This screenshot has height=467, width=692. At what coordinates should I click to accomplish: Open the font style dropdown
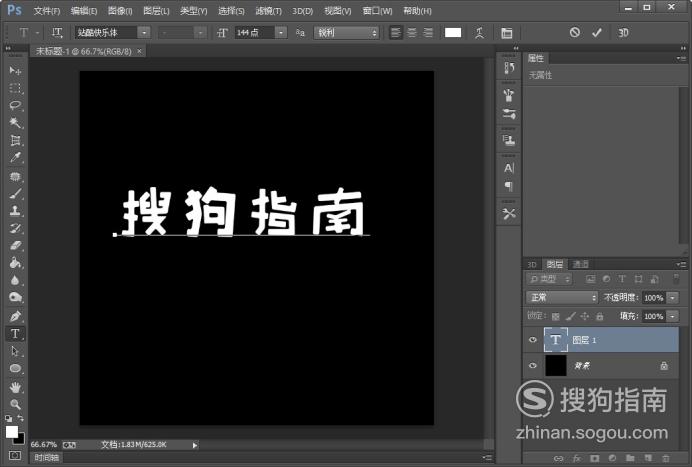[200, 33]
